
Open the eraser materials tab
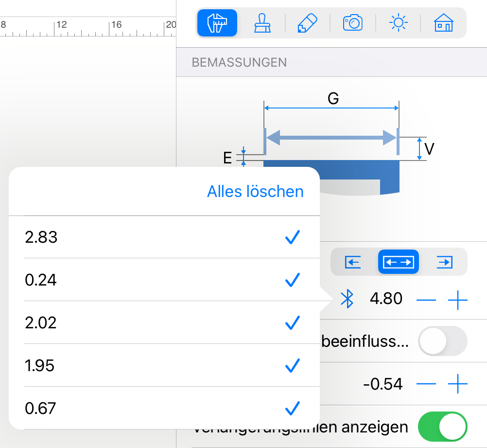pyautogui.click(x=308, y=23)
